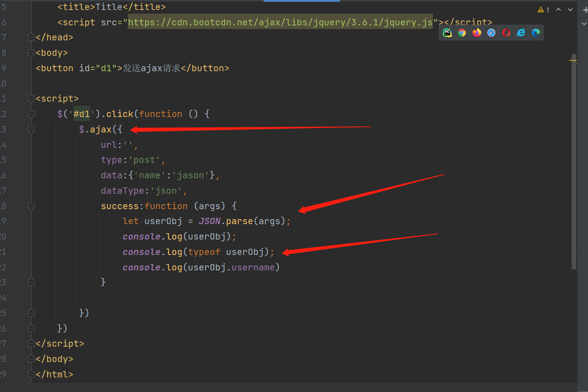Image resolution: width=588 pixels, height=392 pixels.
Task: Click fold end marker of the success function's closing brace
Action: pos(31,282)
